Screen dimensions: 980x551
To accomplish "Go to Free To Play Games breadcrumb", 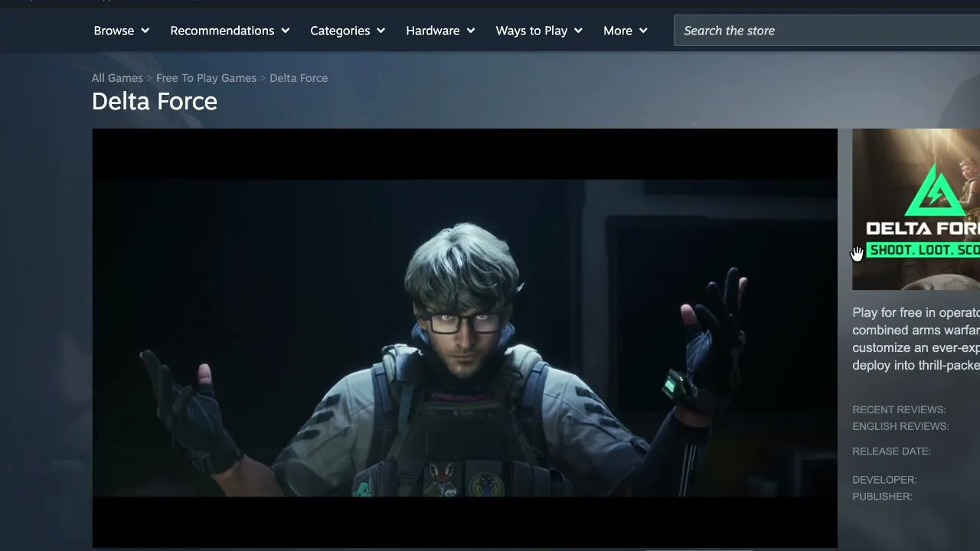I will [206, 78].
